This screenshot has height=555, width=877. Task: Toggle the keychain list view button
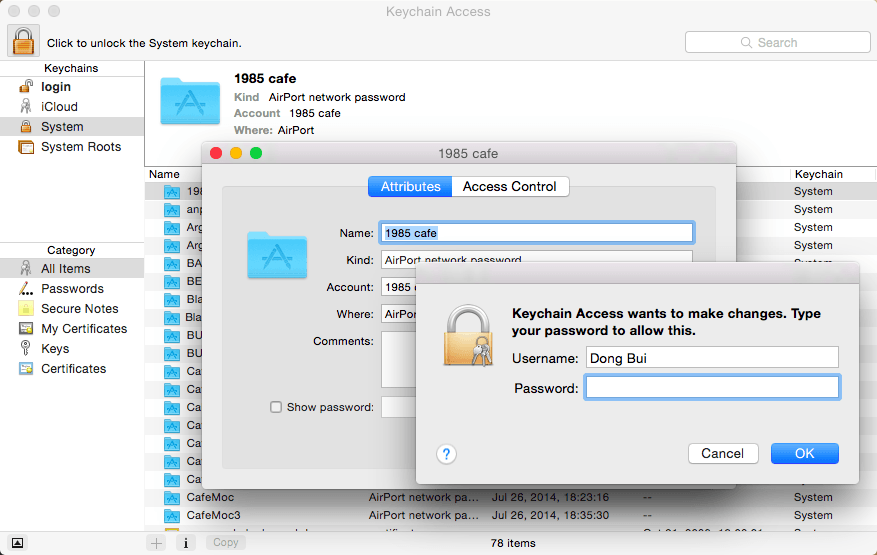[x=18, y=543]
